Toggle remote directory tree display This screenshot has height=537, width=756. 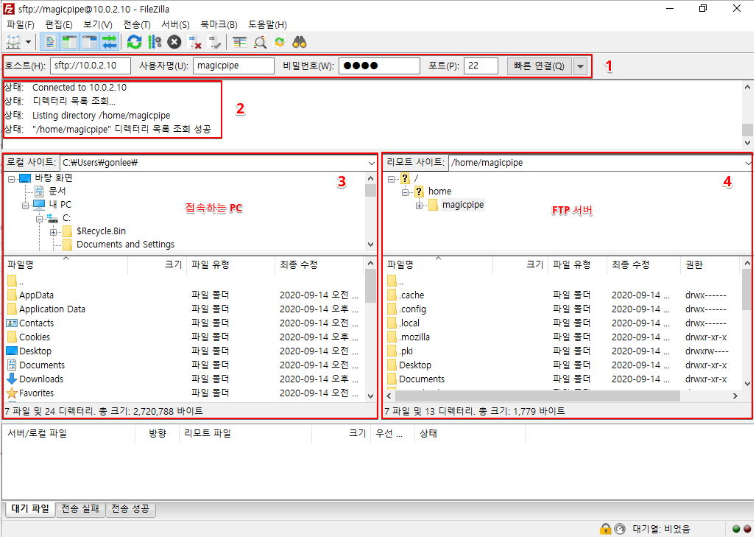point(90,43)
